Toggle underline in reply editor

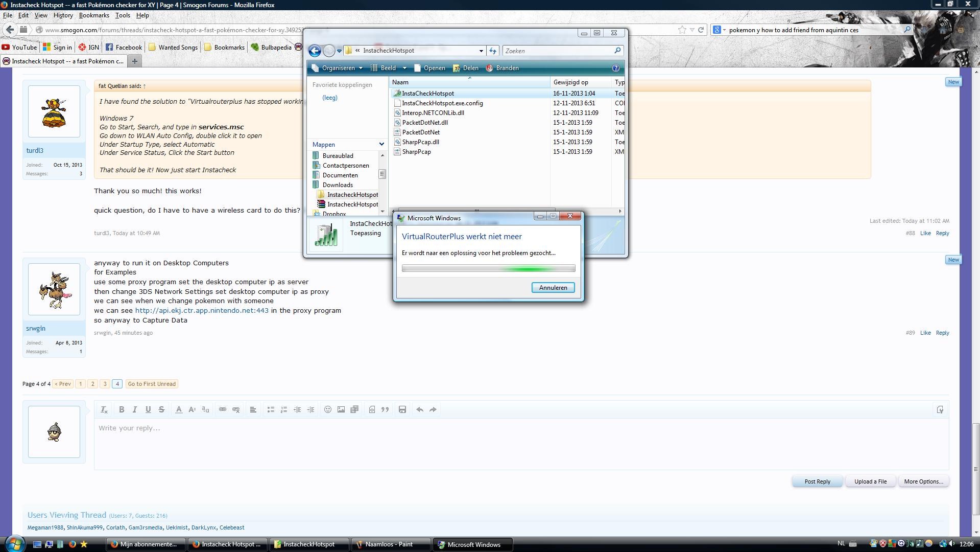click(148, 409)
